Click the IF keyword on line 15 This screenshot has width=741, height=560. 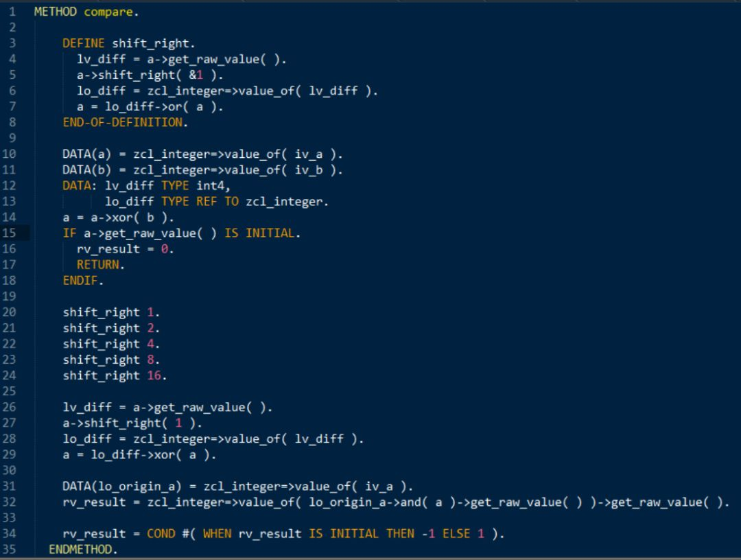coord(69,233)
